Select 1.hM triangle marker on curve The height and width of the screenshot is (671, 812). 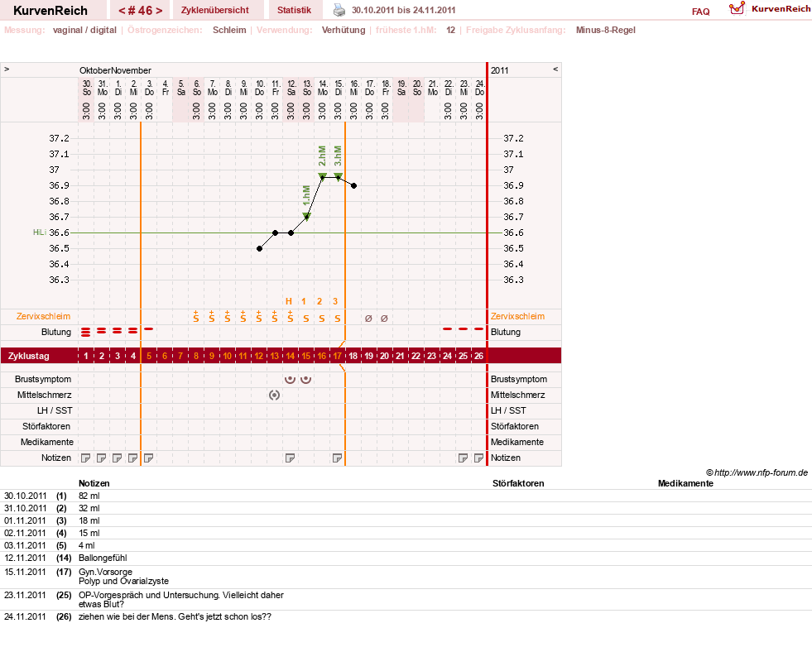point(306,217)
